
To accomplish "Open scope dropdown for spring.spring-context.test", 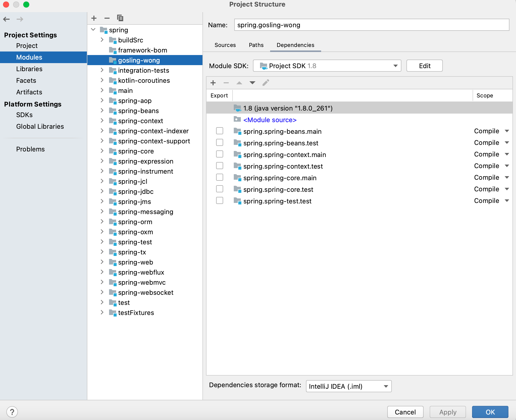I will point(507,166).
